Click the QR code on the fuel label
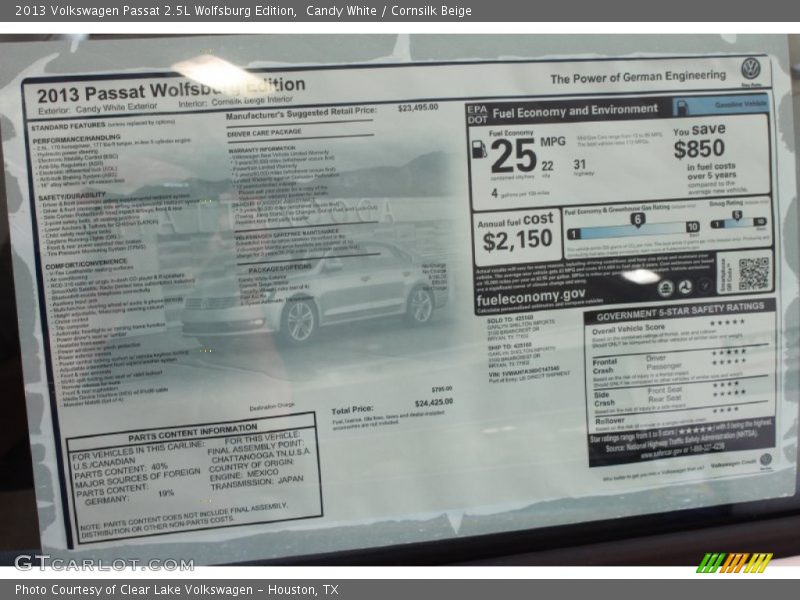This screenshot has width=800, height=600. pyautogui.click(x=754, y=273)
